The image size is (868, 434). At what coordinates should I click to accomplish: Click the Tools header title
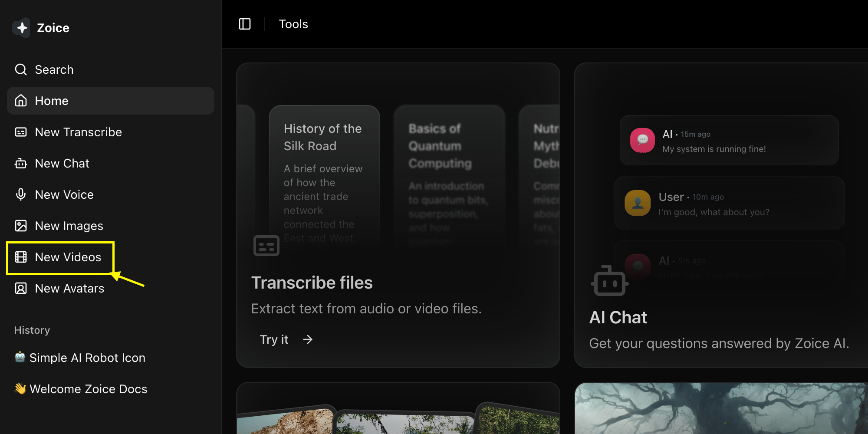293,24
